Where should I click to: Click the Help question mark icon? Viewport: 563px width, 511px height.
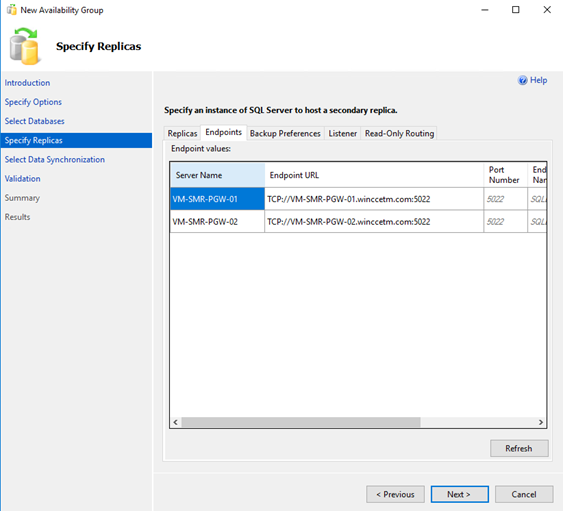tap(522, 80)
